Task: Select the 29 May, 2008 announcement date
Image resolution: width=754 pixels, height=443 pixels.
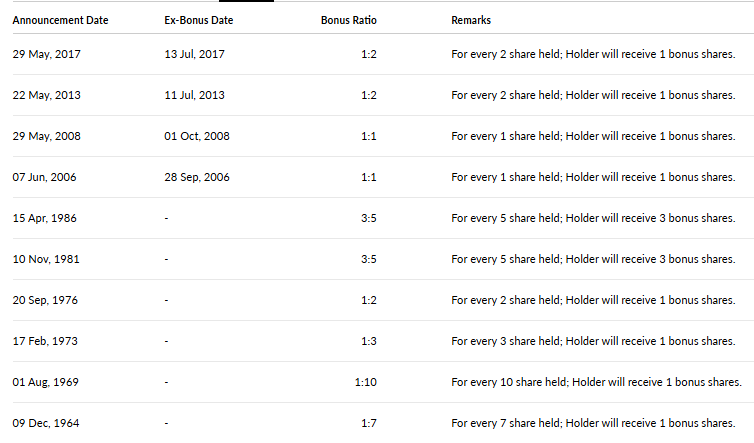Action: [x=47, y=136]
